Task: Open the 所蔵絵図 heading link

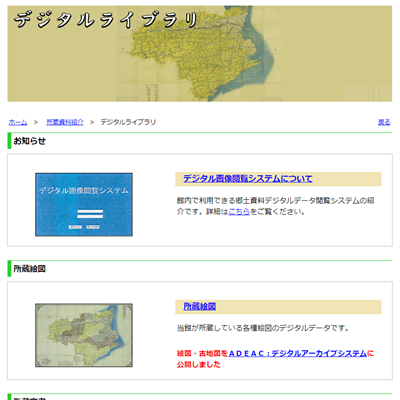Action: pyautogui.click(x=200, y=307)
